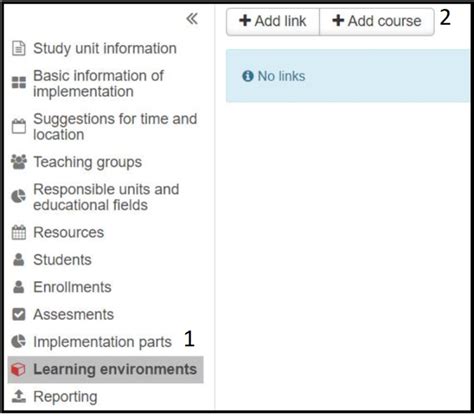The height and width of the screenshot is (416, 474).
Task: Click the calendar icon for time suggestions
Action: click(x=19, y=126)
